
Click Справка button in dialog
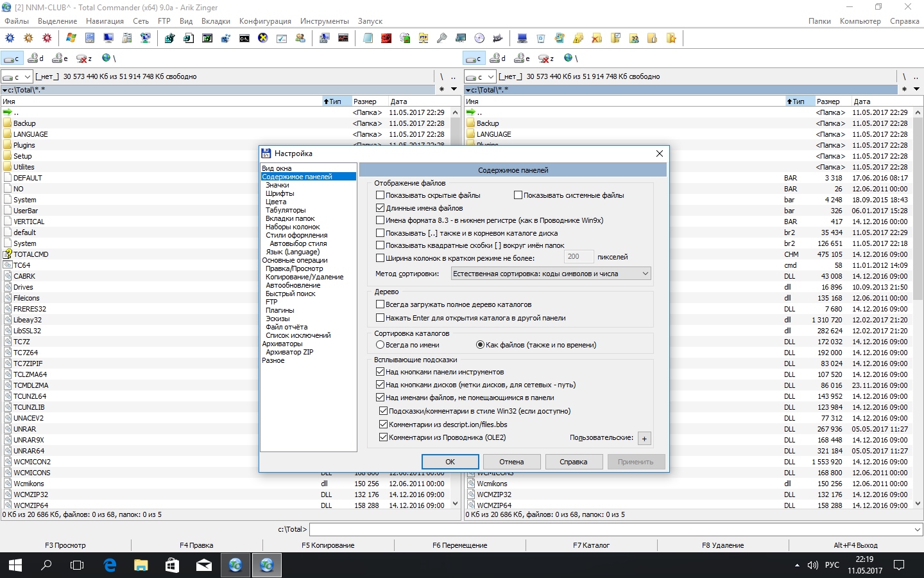(573, 462)
